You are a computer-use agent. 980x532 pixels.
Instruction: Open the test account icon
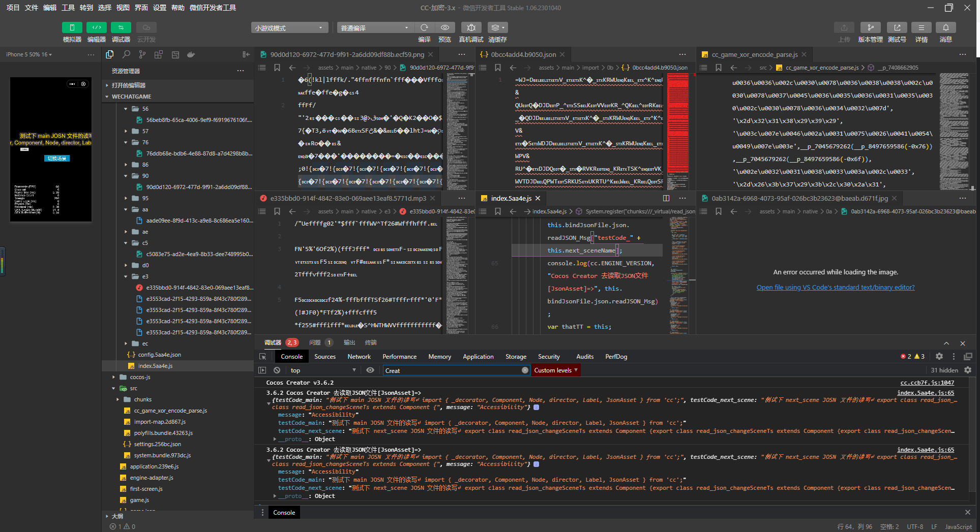(897, 27)
